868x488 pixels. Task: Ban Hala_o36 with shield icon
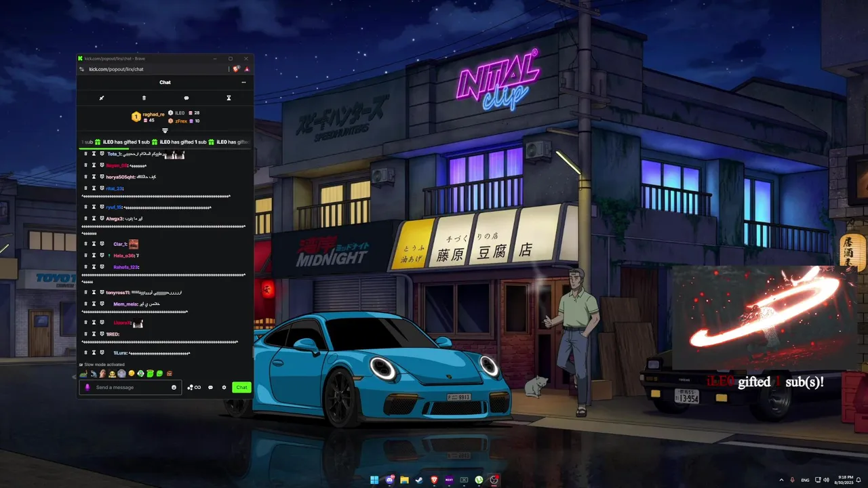point(102,255)
